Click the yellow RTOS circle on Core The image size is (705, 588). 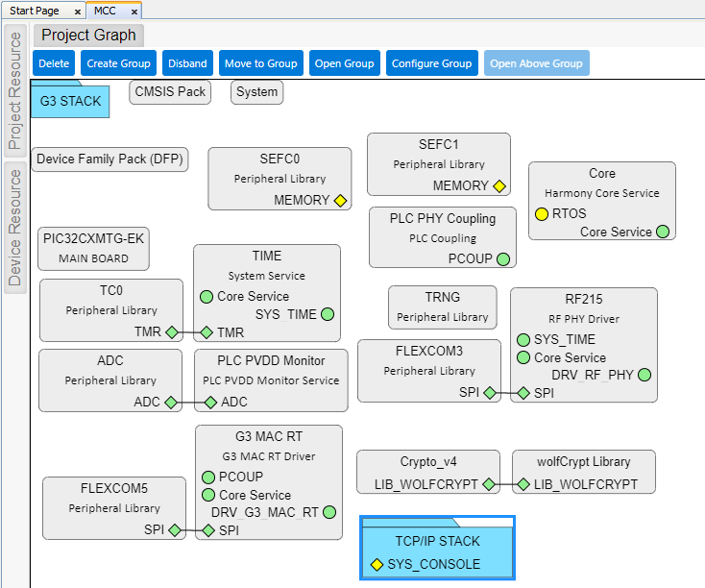[x=542, y=213]
